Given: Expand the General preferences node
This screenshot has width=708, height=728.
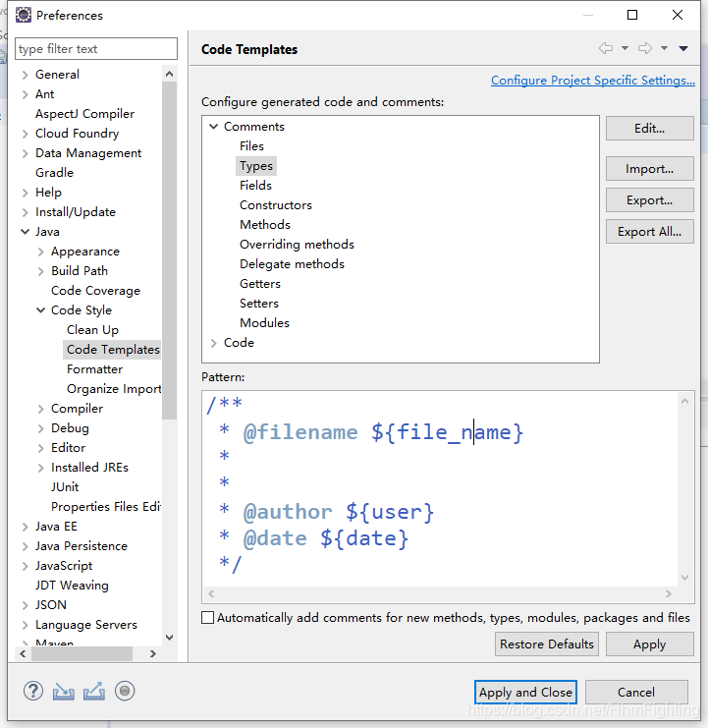Looking at the screenshot, I should point(26,75).
